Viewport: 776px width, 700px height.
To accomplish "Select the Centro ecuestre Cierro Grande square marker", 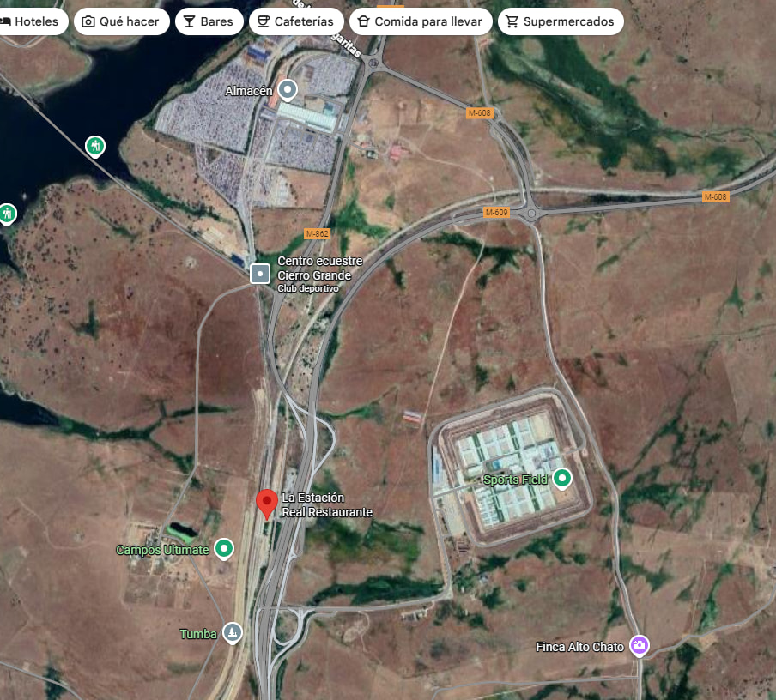I will (260, 274).
